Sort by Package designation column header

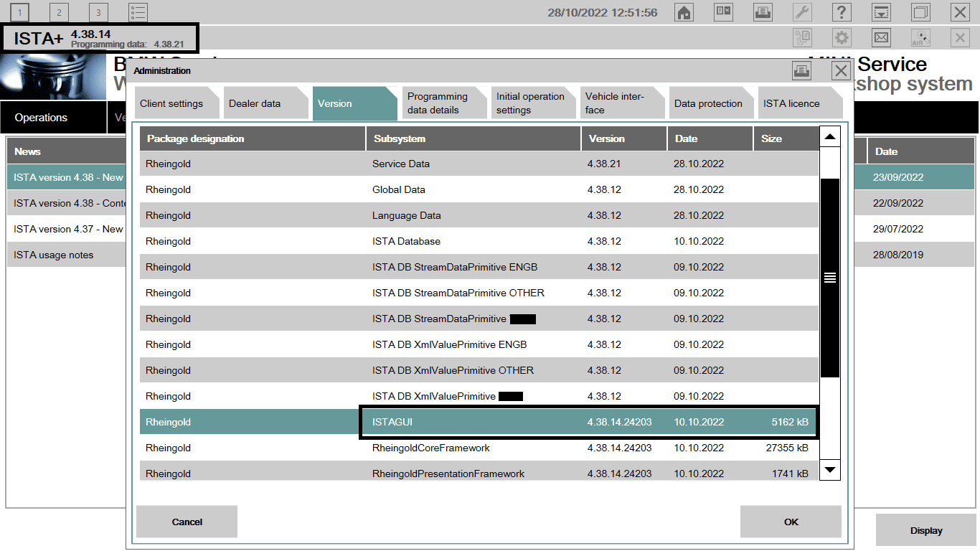(x=253, y=138)
